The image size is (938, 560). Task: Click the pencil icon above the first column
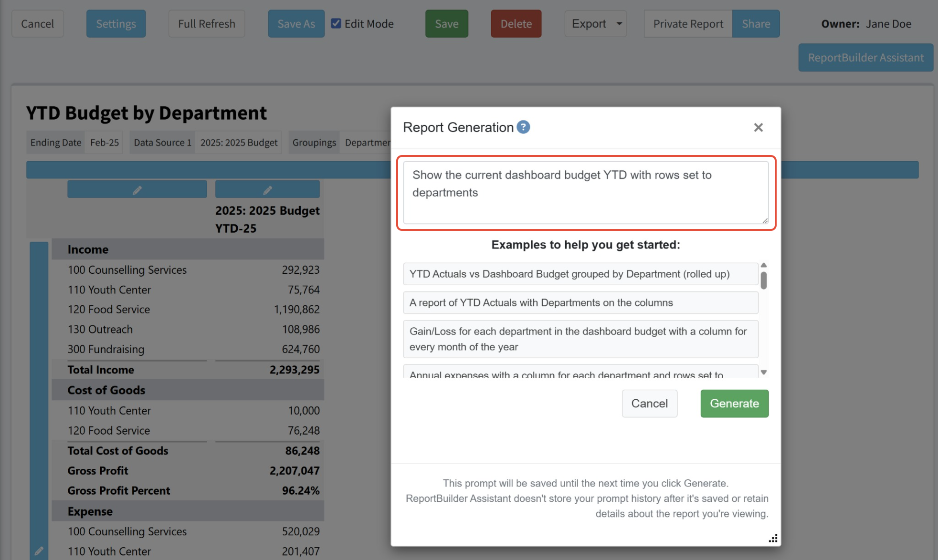137,190
